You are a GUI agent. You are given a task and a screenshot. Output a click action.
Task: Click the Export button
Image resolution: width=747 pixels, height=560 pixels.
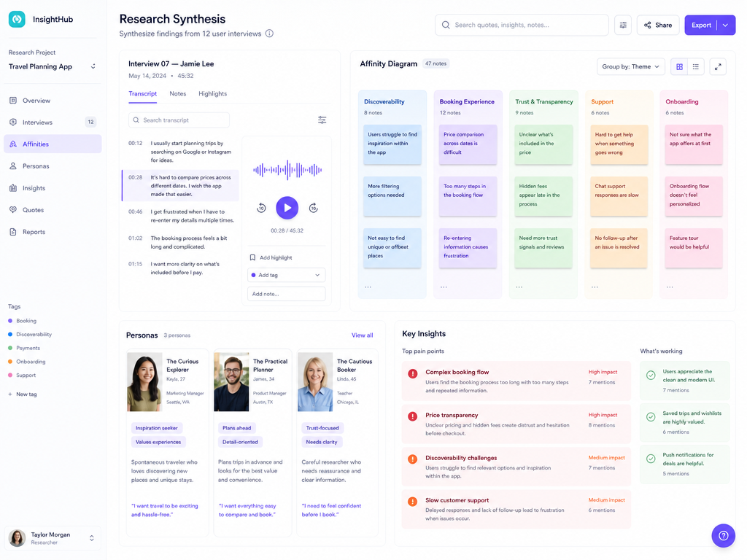tap(701, 25)
